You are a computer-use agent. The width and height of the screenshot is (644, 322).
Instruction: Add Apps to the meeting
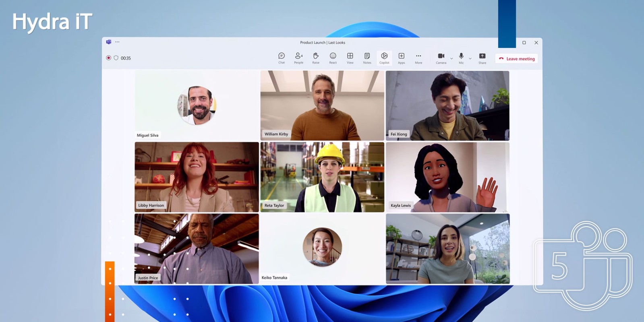pyautogui.click(x=402, y=58)
